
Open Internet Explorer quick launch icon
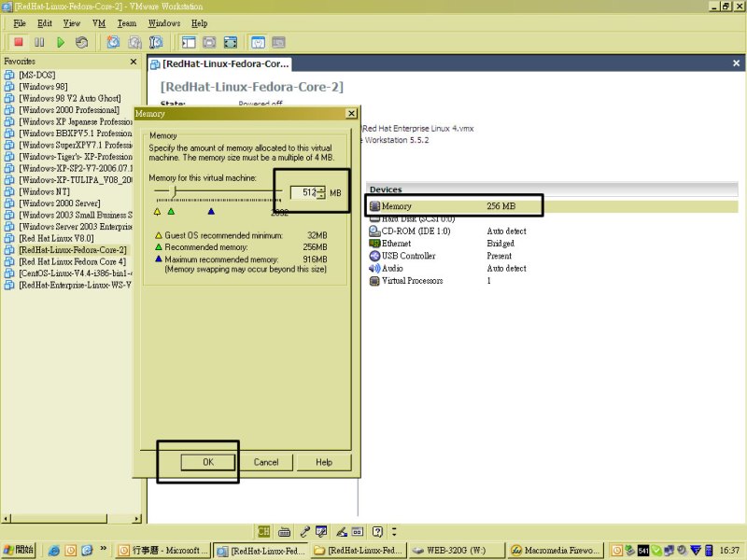54,551
